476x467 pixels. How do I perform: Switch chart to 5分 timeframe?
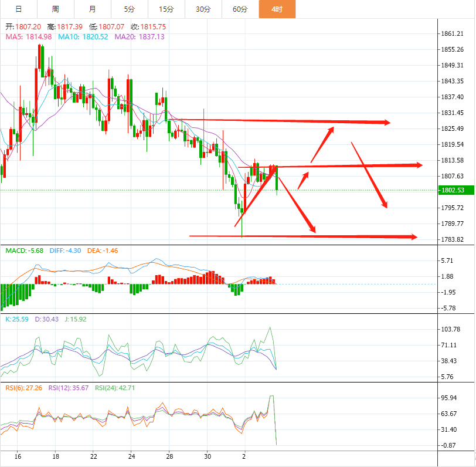(x=130, y=9)
